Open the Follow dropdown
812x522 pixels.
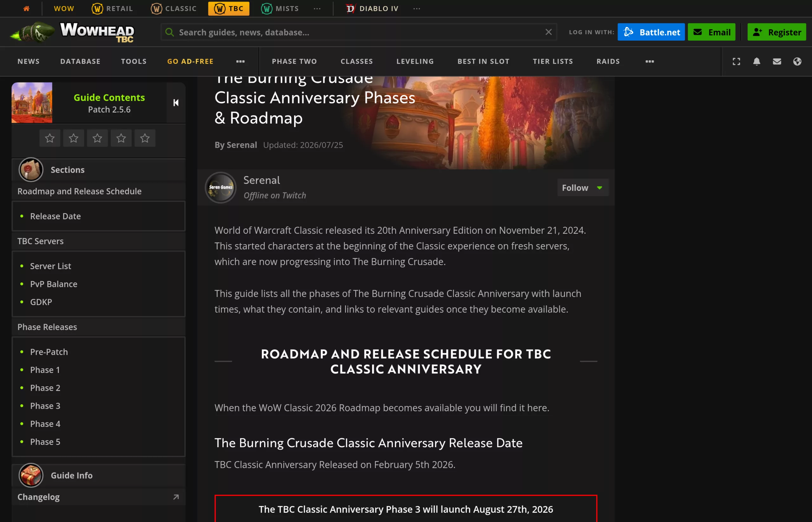[x=583, y=187]
